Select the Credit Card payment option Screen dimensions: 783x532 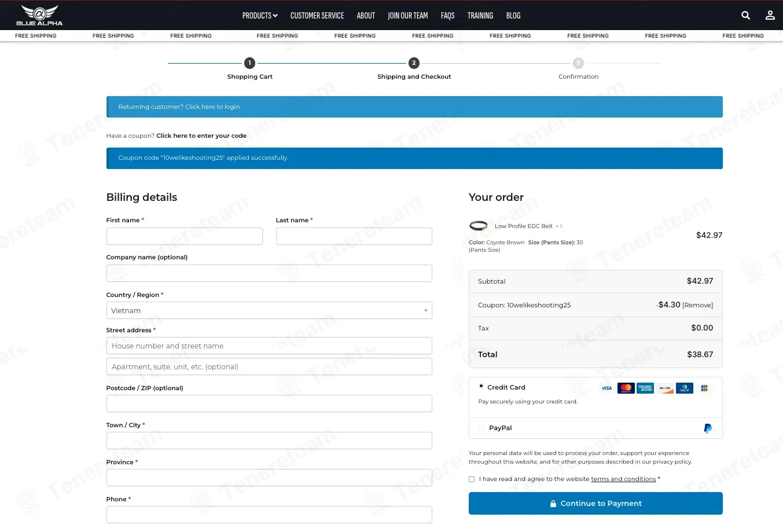(481, 386)
